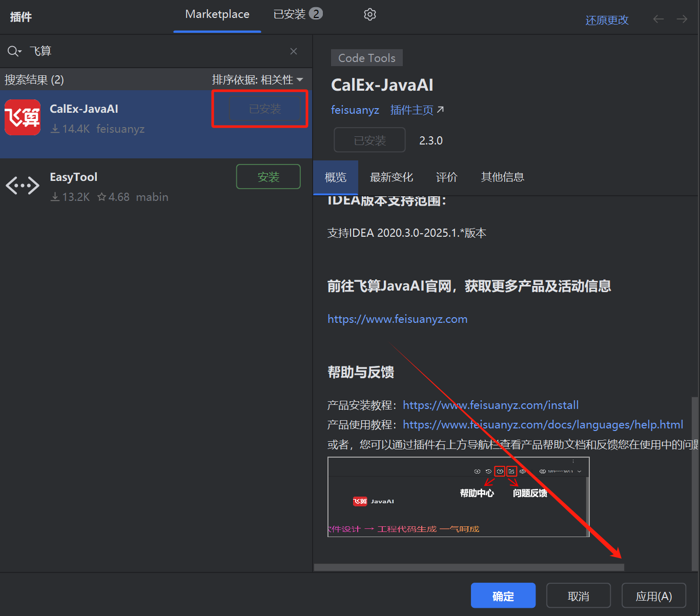Open the feisuanyz vendor link
The image size is (700, 616).
click(355, 110)
